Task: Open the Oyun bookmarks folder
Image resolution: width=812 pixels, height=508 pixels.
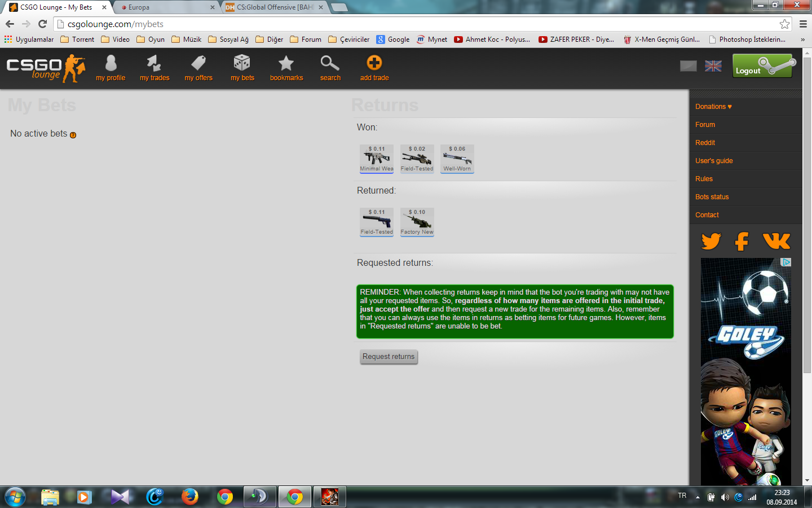Action: [151, 40]
